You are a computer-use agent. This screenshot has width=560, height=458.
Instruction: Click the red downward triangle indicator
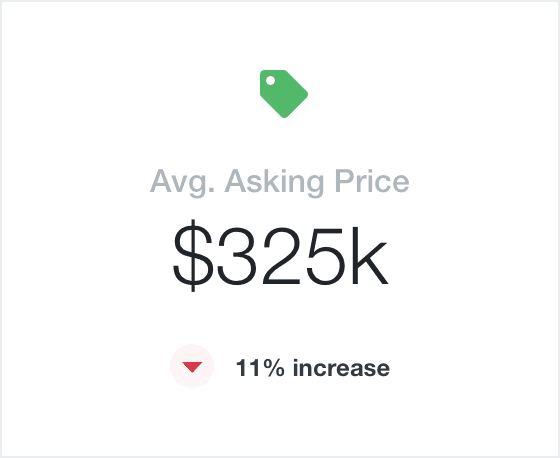[x=192, y=367]
